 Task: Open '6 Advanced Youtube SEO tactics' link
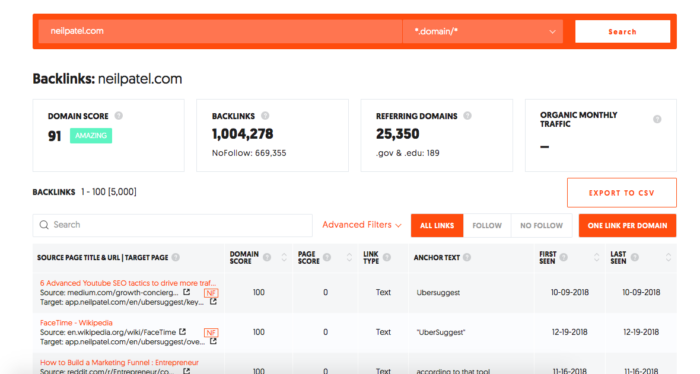[x=128, y=283]
